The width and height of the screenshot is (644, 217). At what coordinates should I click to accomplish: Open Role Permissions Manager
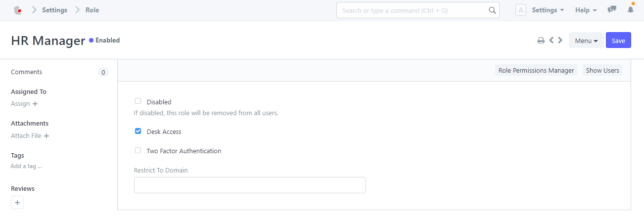[x=536, y=70]
